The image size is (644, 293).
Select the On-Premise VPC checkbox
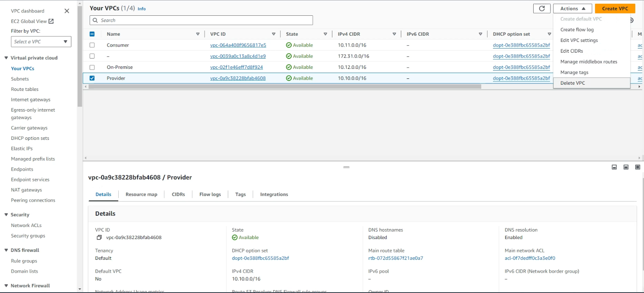tap(92, 67)
